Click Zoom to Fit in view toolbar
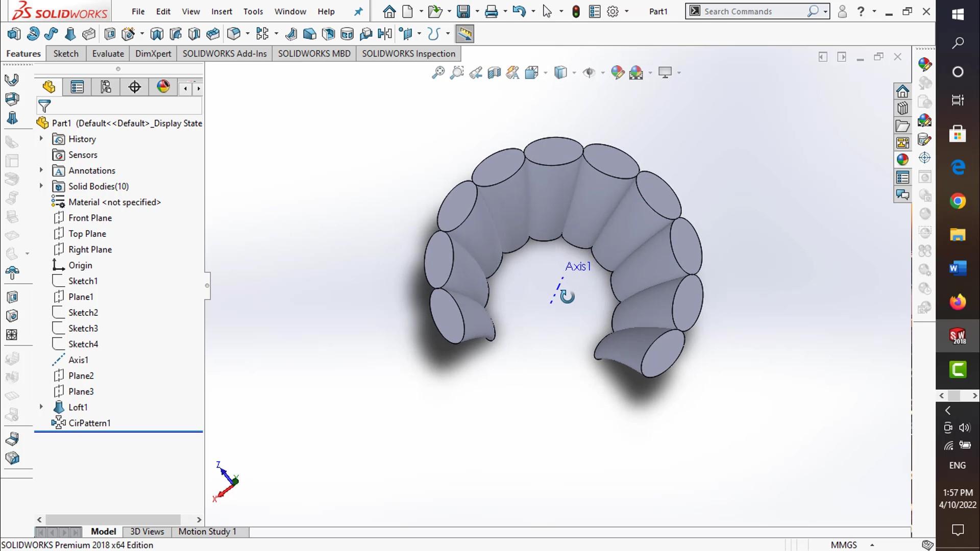 (x=438, y=73)
